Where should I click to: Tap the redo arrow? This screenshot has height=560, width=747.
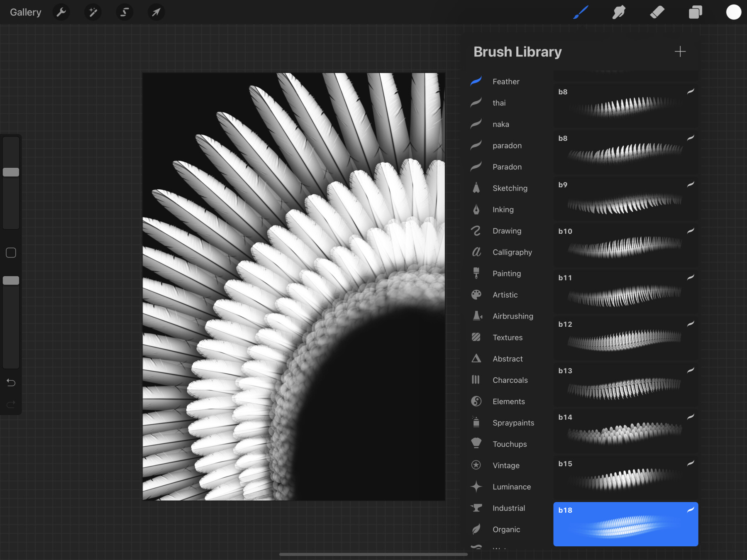click(x=11, y=404)
